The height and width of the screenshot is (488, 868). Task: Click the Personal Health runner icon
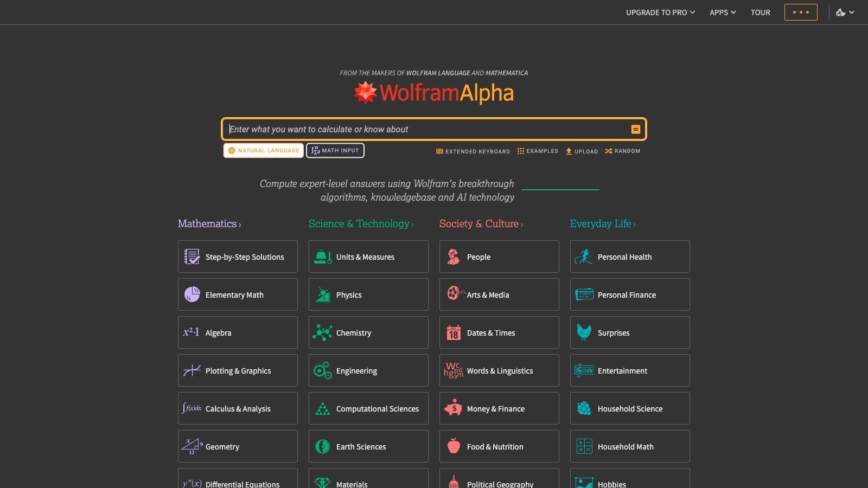click(x=584, y=256)
